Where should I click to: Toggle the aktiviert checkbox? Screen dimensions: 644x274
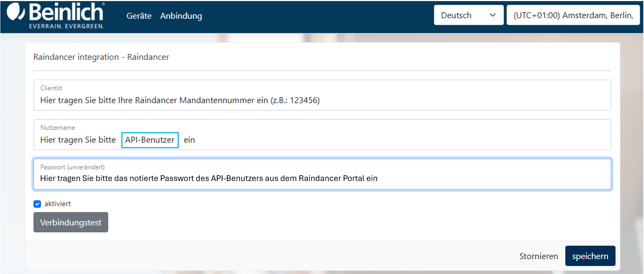(x=37, y=204)
